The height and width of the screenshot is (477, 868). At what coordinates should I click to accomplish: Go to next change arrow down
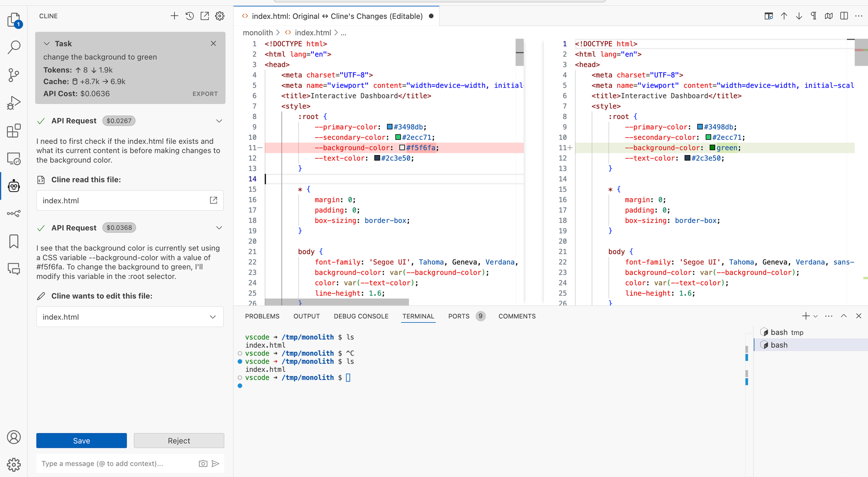[x=799, y=16]
